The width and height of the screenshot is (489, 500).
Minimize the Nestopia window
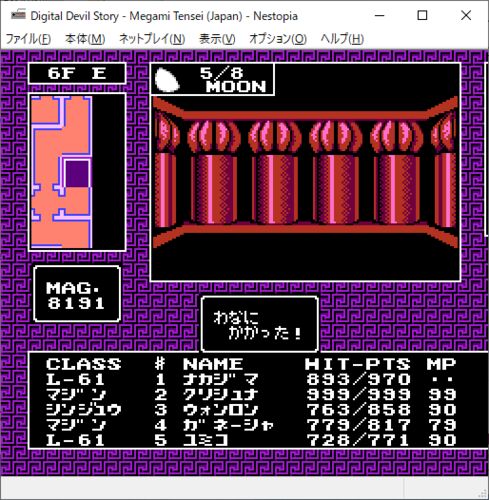click(x=379, y=15)
